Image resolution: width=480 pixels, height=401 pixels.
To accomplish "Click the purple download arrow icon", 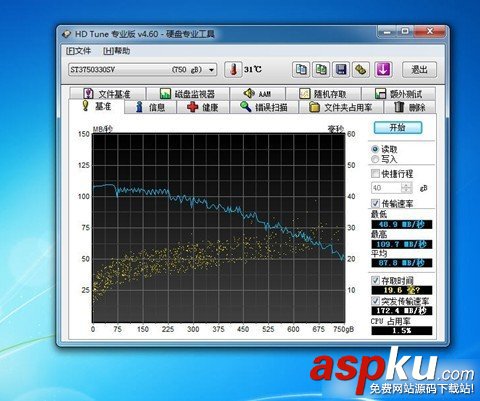I will coord(383,70).
